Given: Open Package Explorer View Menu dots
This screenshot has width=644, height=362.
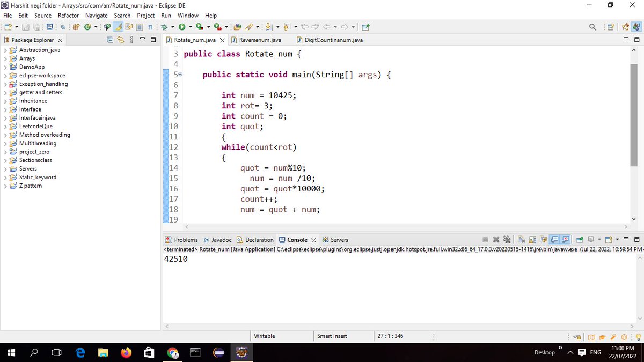Looking at the screenshot, I should (132, 40).
